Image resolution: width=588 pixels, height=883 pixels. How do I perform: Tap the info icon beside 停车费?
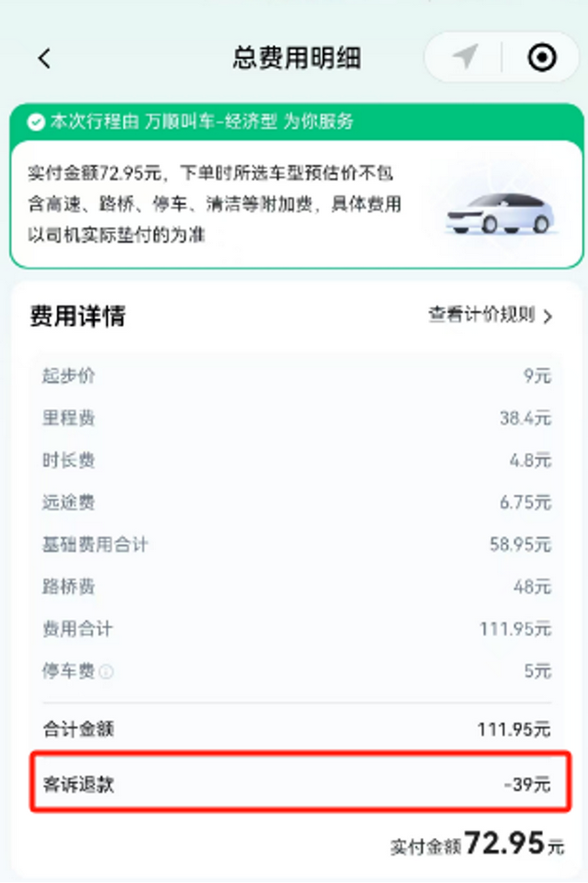click(106, 672)
